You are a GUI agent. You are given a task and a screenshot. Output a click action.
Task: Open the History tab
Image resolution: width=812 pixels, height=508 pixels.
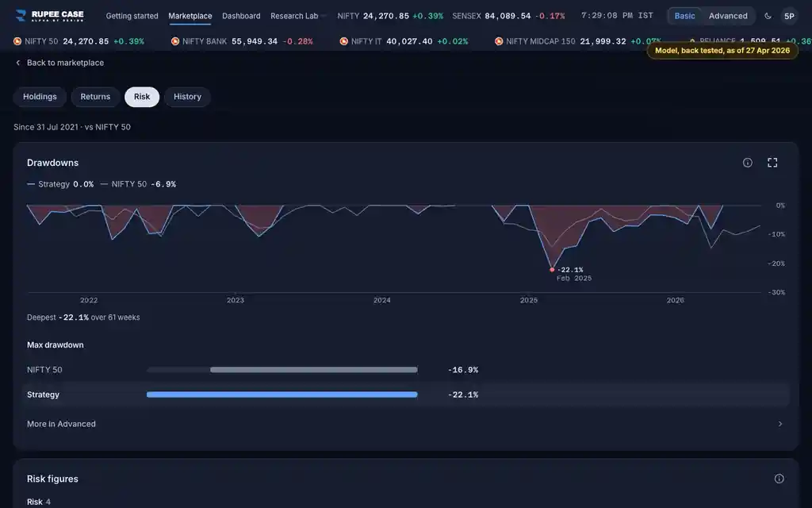pos(187,97)
